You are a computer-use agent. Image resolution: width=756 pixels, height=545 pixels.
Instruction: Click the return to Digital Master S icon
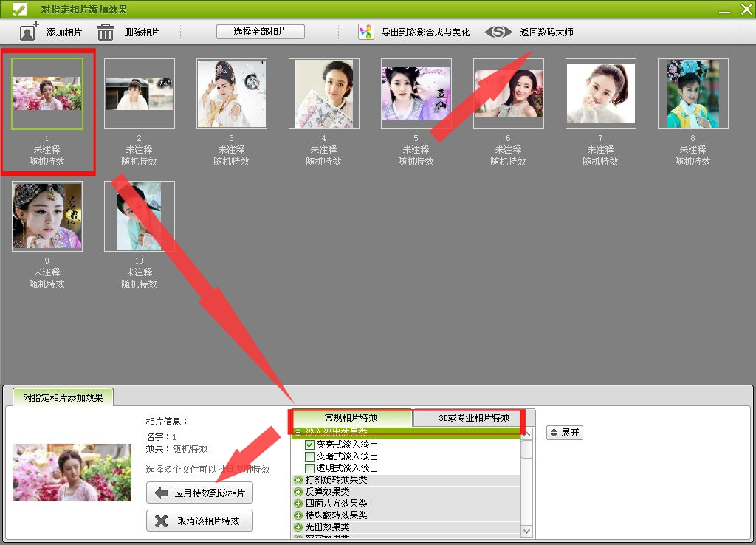(x=498, y=32)
